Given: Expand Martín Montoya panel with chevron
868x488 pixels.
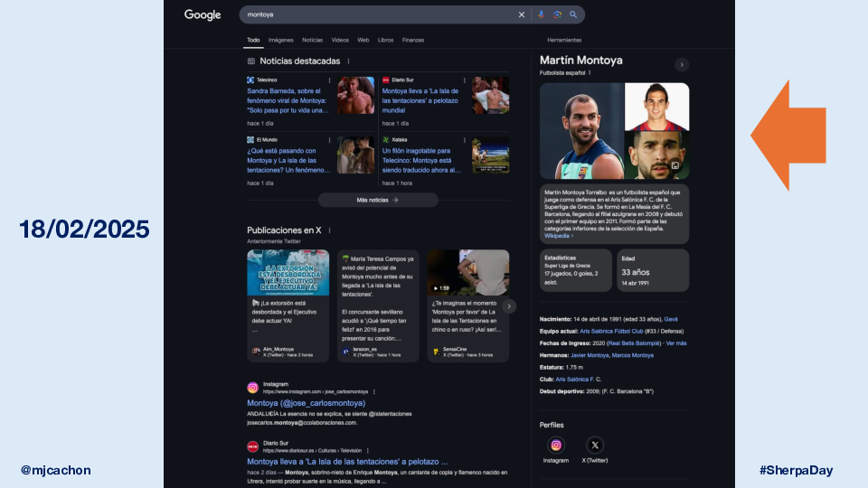Looking at the screenshot, I should tap(682, 65).
